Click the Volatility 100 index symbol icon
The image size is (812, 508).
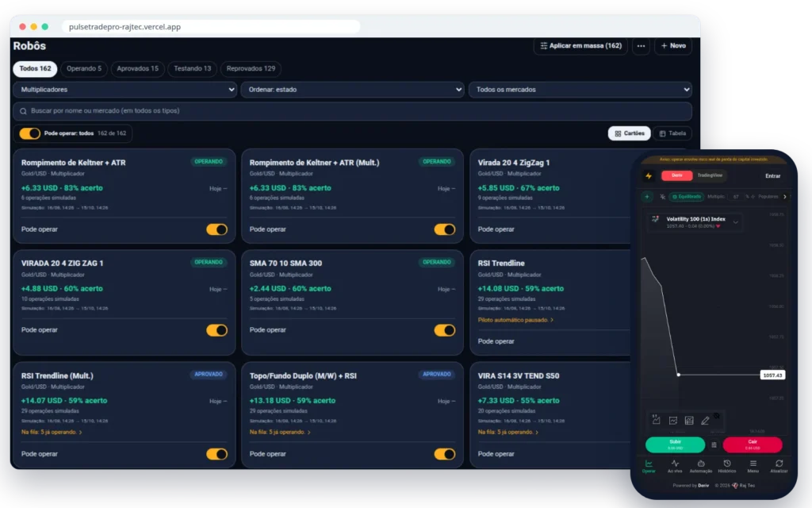tap(655, 219)
